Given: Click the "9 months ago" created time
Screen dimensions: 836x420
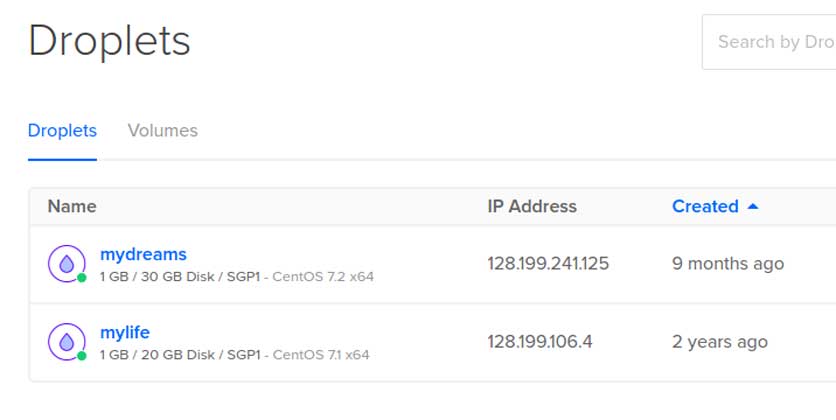Looking at the screenshot, I should 728,264.
